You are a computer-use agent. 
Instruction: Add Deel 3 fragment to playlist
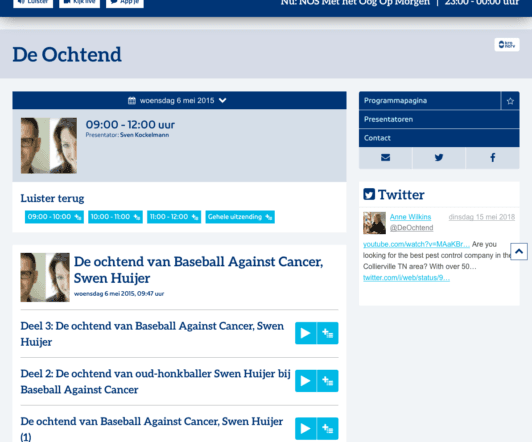click(327, 333)
